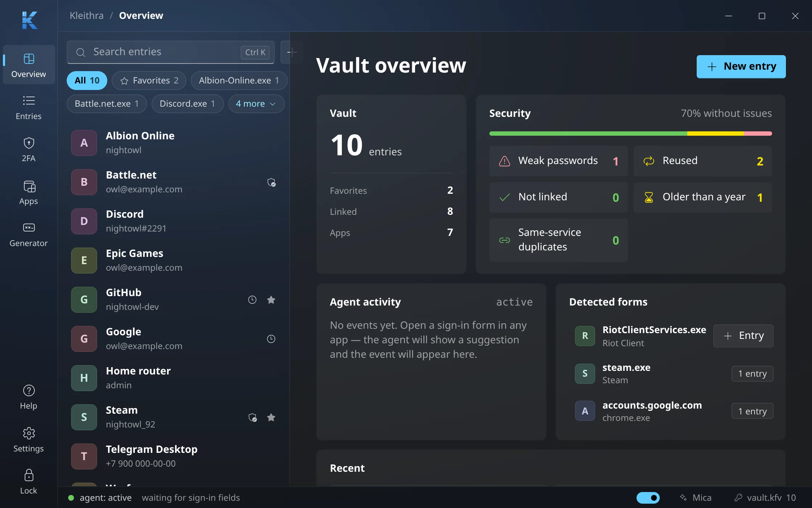Expand the 4 more filters dropdown

tap(256, 104)
